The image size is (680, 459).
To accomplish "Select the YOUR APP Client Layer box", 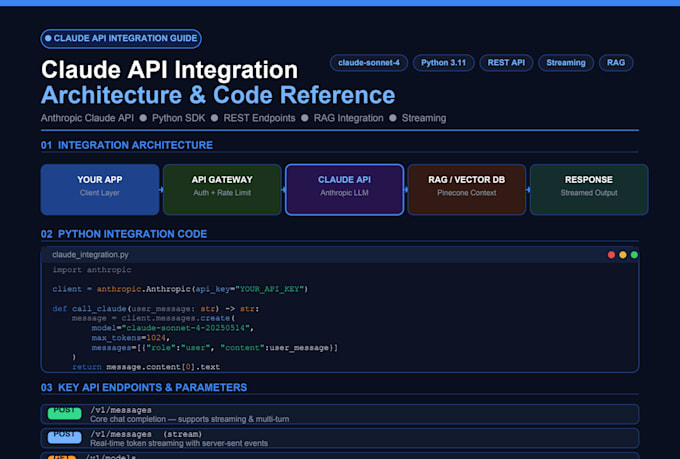I will 100,190.
